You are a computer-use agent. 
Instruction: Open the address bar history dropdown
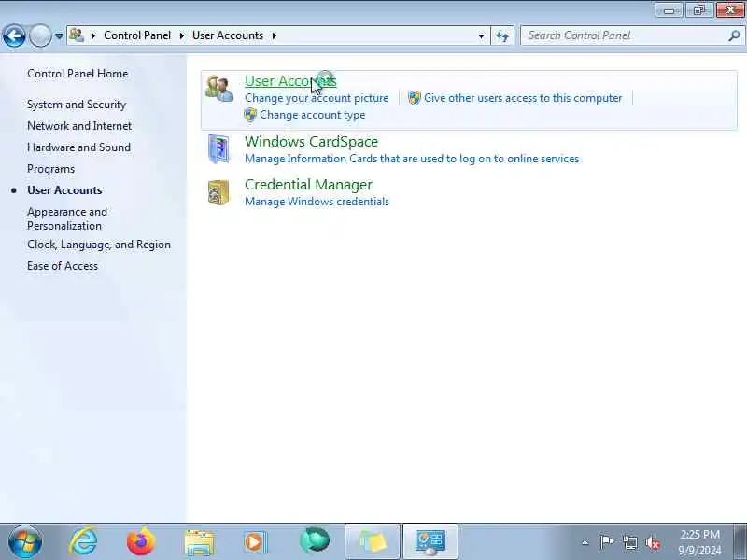point(481,35)
